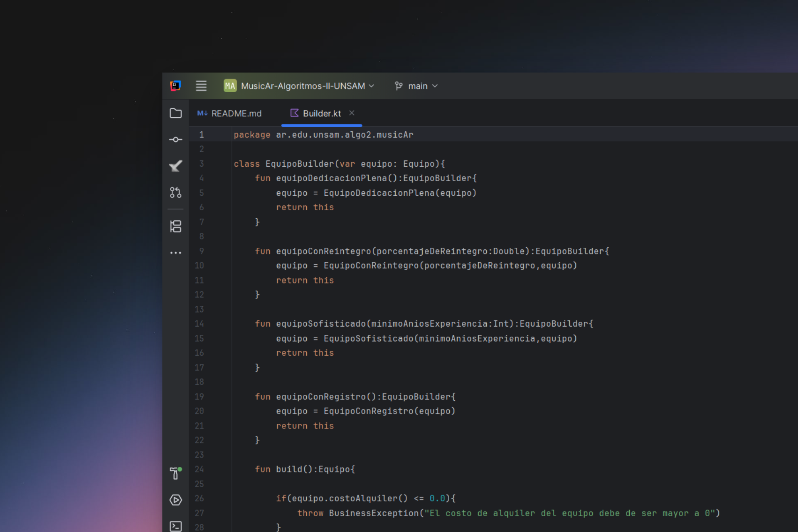Screen dimensions: 798x532
Task: Open the Services run tool window
Action: pyautogui.click(x=175, y=500)
